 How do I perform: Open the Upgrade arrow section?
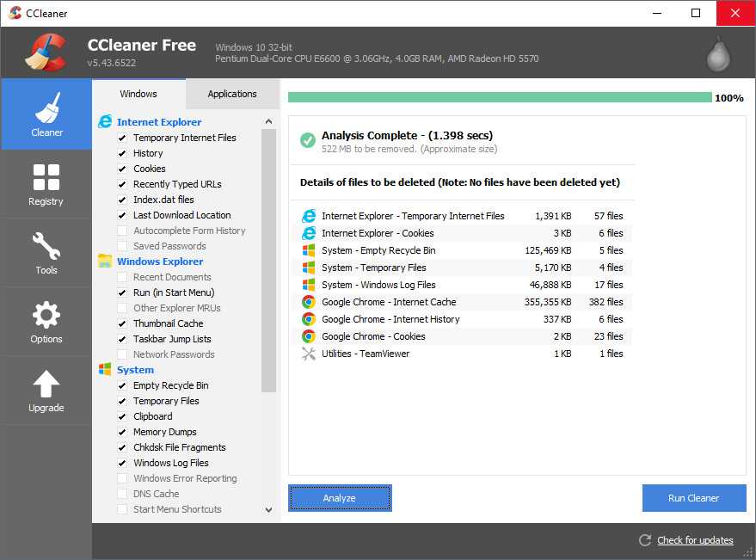click(x=46, y=391)
